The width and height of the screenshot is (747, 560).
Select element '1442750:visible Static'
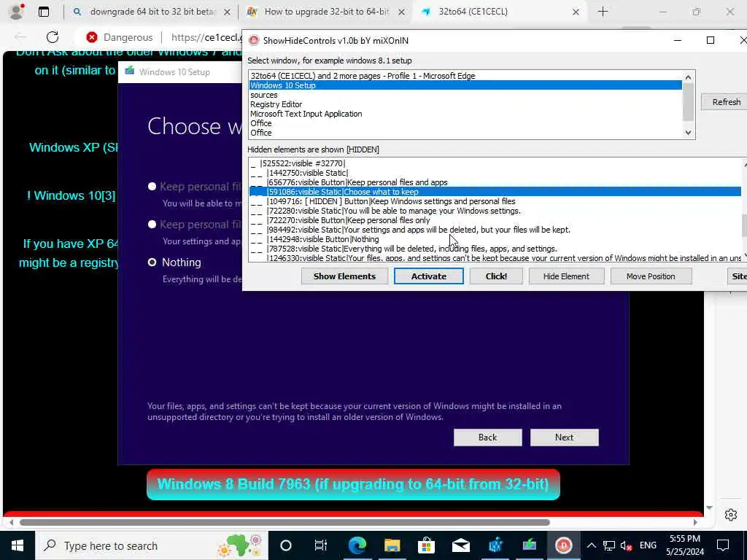tap(495, 173)
